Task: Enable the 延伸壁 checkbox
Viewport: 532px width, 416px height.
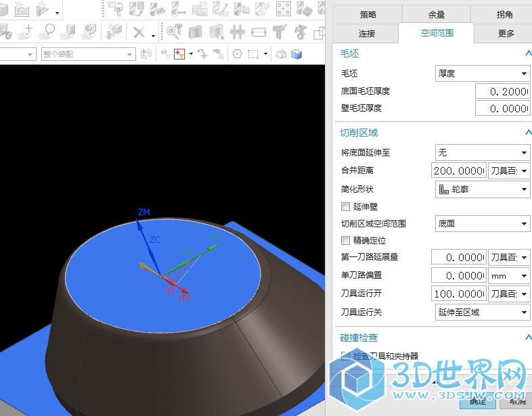Action: [x=345, y=206]
